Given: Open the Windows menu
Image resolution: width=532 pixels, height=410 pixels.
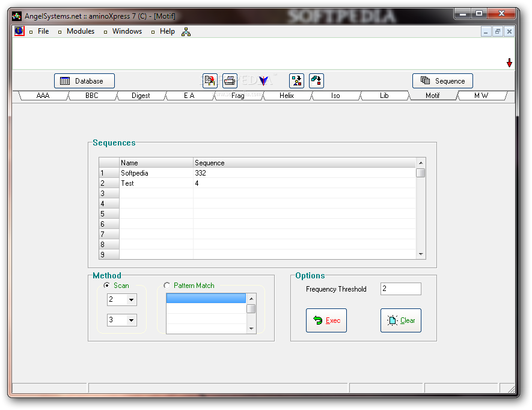Looking at the screenshot, I should (127, 31).
